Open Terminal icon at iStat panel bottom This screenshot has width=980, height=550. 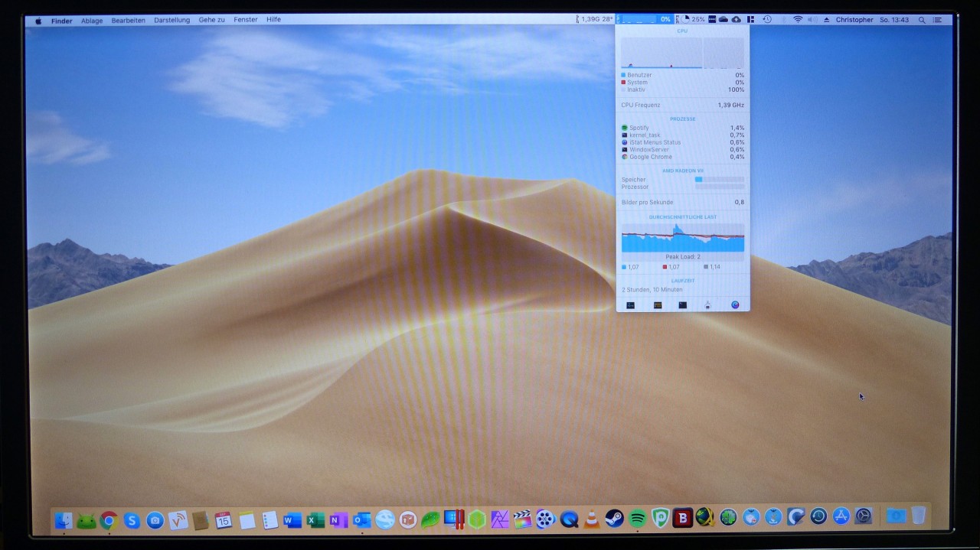[x=682, y=305]
